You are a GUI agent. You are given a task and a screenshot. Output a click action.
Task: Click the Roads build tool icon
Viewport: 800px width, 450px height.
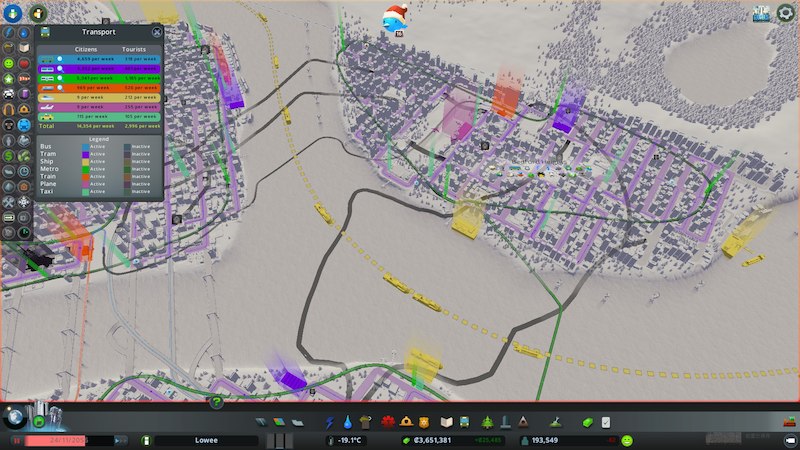262,421
